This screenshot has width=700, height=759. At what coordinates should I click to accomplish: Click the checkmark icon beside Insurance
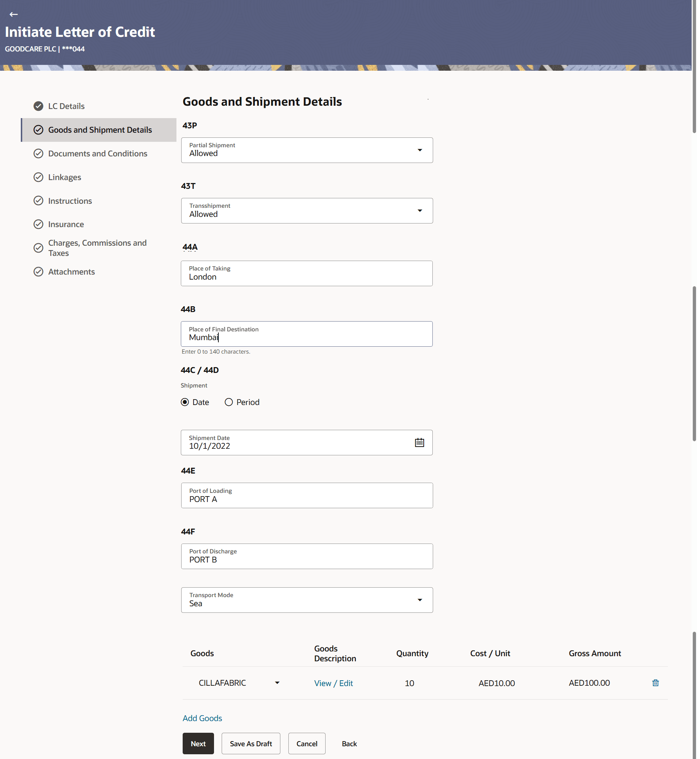point(38,224)
